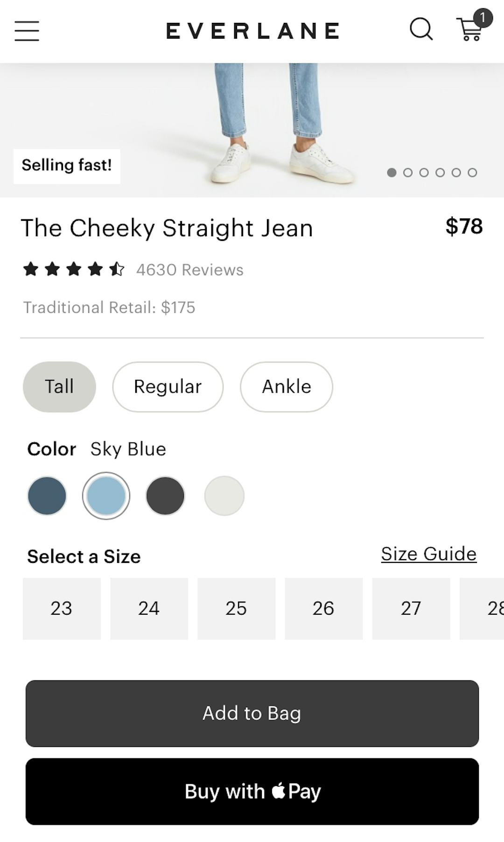This screenshot has height=842, width=504.
Task: View the 4630 Reviews
Action: point(189,269)
